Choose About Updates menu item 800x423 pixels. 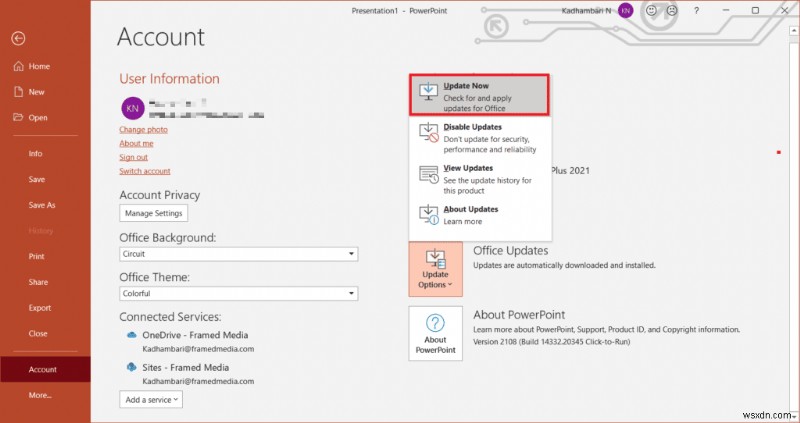(480, 215)
